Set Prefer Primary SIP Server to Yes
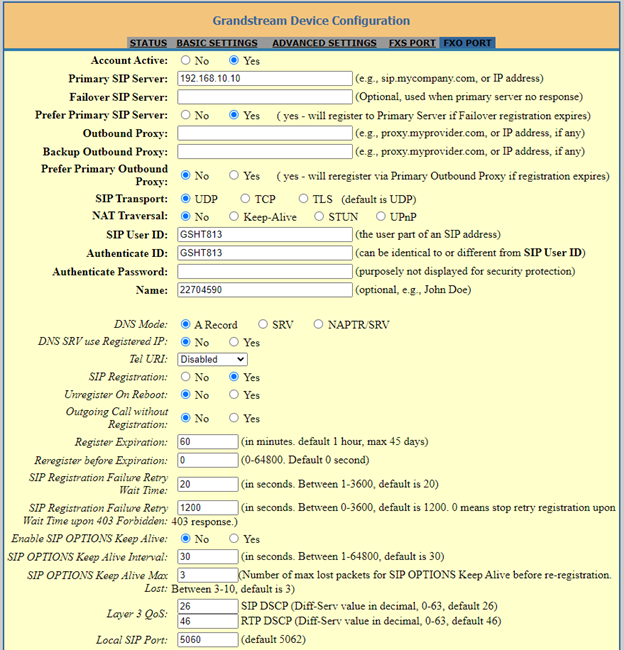 pos(234,115)
